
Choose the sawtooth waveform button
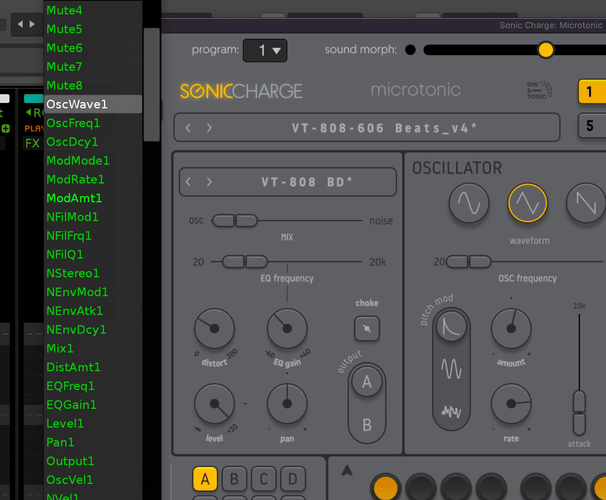[x=586, y=204]
